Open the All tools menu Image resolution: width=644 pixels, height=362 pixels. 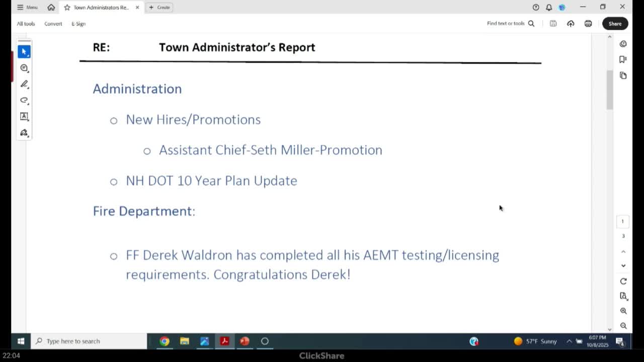(x=26, y=24)
